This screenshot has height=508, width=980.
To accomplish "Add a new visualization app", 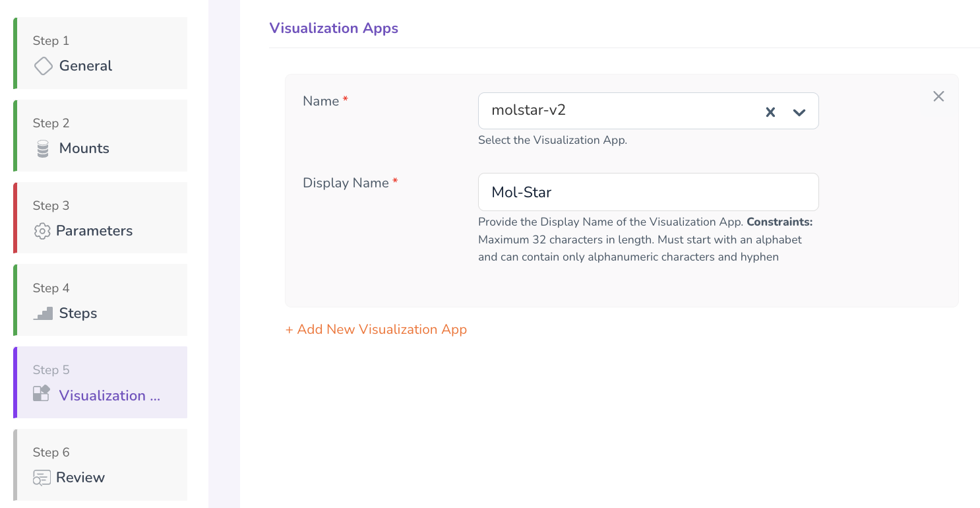I will (376, 329).
